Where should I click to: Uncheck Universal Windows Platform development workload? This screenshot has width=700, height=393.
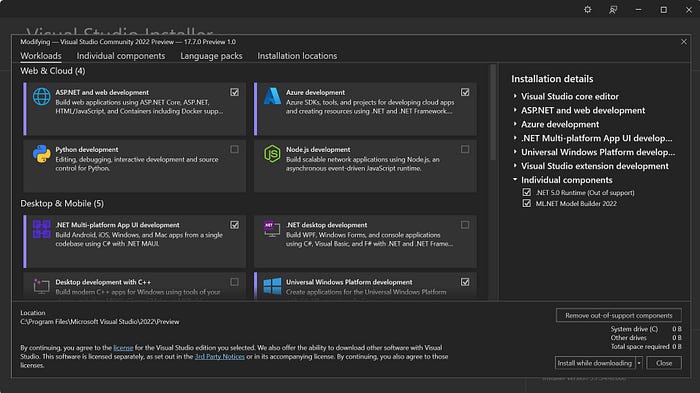(465, 282)
